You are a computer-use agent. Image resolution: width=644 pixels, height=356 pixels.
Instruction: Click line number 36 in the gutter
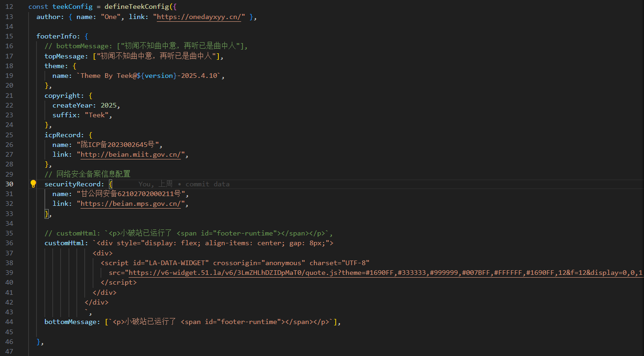tap(9, 243)
